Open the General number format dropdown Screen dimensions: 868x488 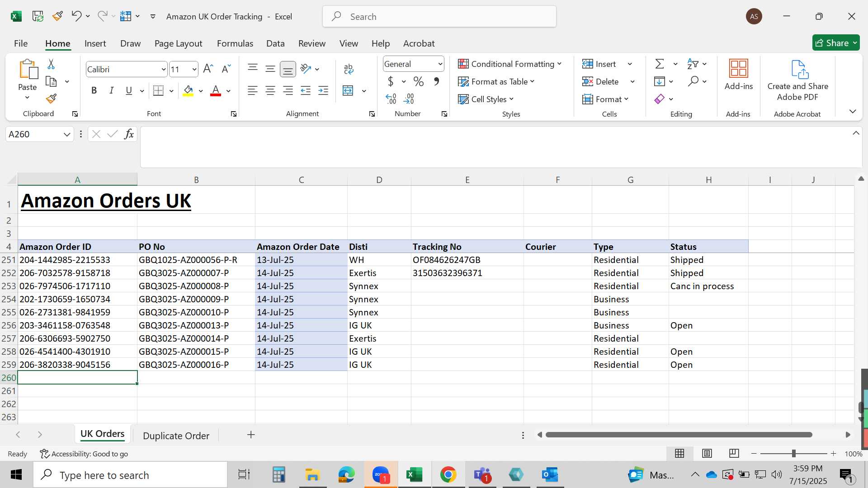pos(440,64)
